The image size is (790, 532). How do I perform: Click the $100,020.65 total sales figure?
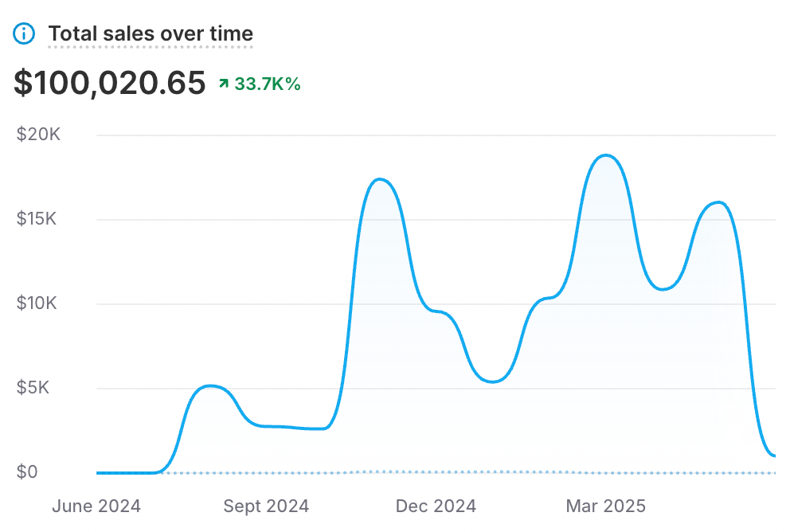tap(110, 83)
